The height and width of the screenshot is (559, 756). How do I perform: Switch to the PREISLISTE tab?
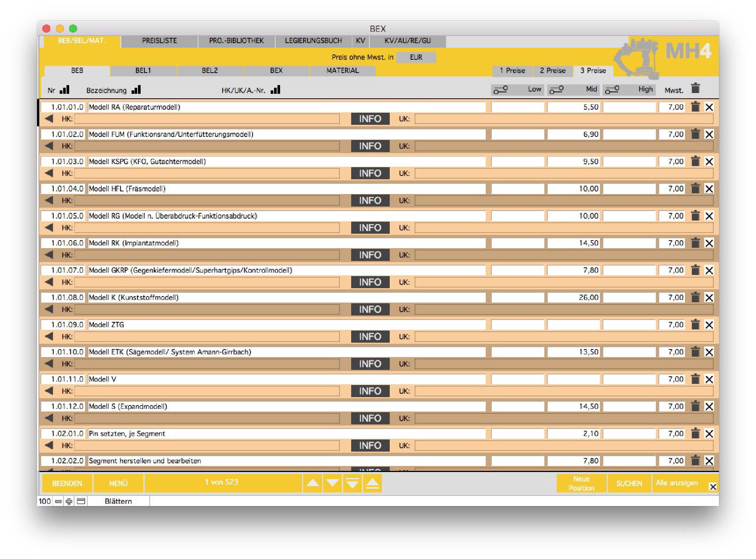[x=159, y=41]
